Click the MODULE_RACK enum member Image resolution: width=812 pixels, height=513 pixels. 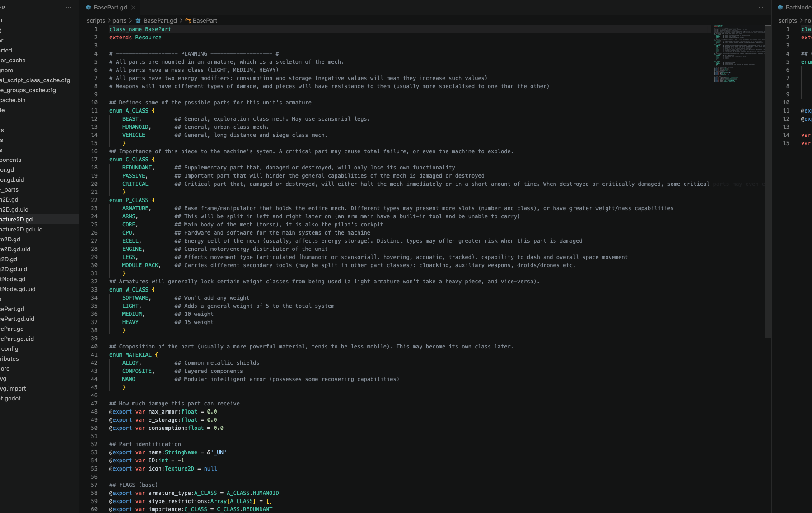tap(141, 265)
